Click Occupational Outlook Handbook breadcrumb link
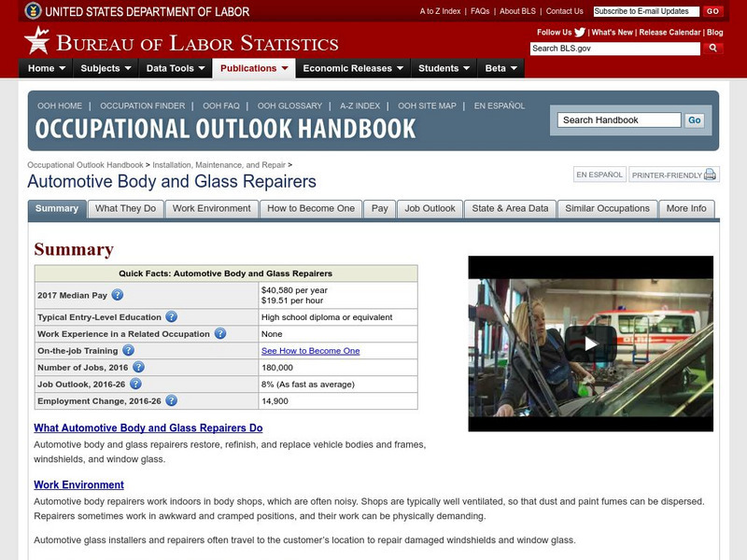747x560 pixels. click(x=85, y=165)
